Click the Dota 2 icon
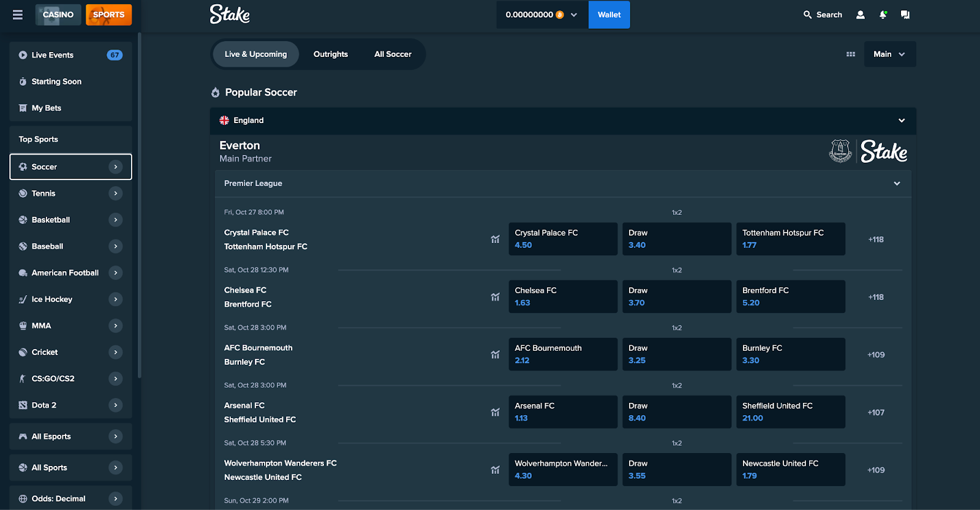Image resolution: width=980 pixels, height=510 pixels. [x=23, y=405]
